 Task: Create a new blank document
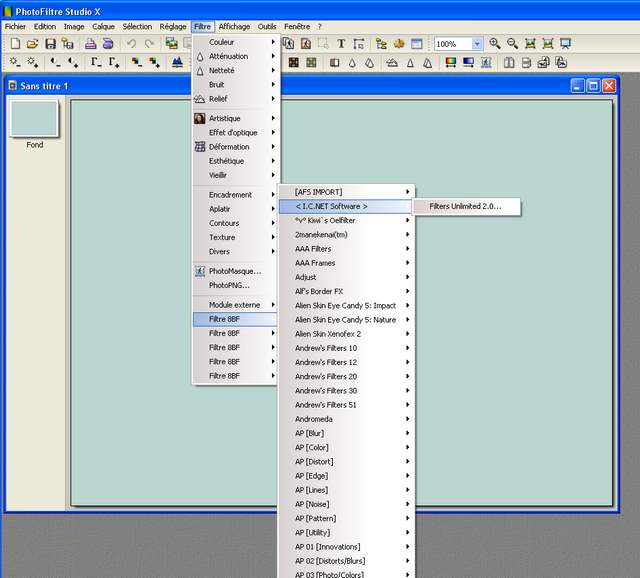(15, 44)
